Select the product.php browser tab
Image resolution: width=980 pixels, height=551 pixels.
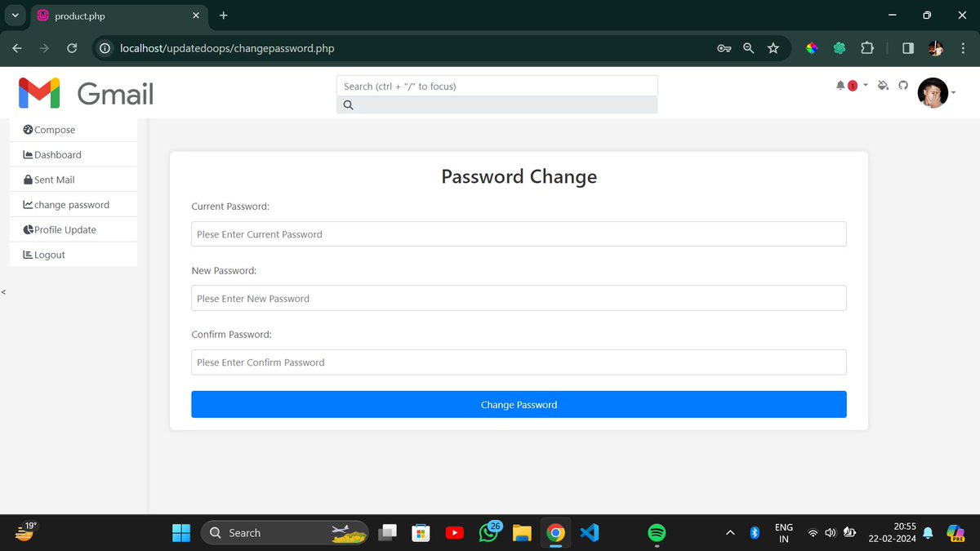pos(118,16)
